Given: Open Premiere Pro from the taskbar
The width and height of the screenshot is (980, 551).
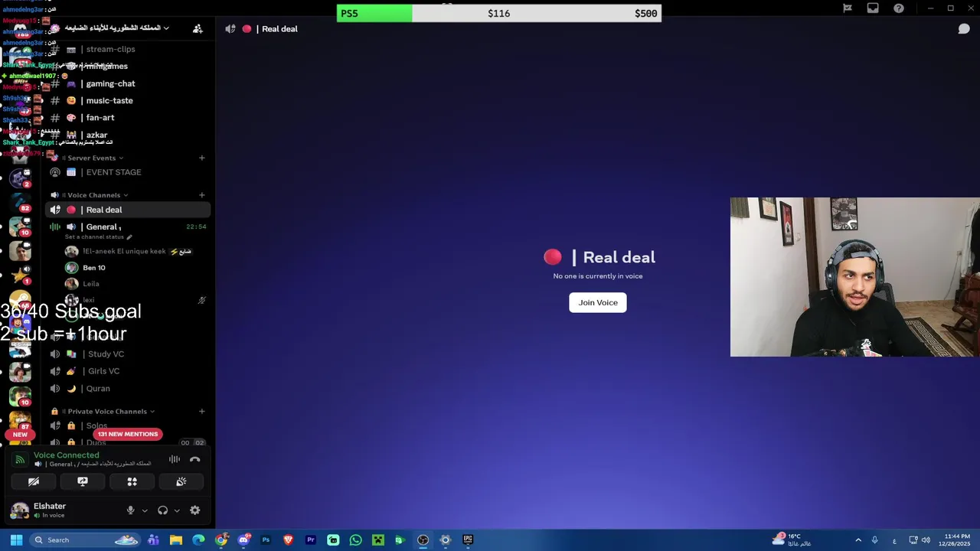Looking at the screenshot, I should [x=311, y=540].
